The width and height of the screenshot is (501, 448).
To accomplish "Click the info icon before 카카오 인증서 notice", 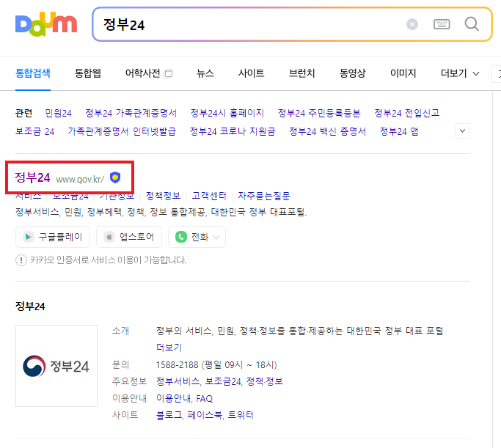I will (x=21, y=260).
